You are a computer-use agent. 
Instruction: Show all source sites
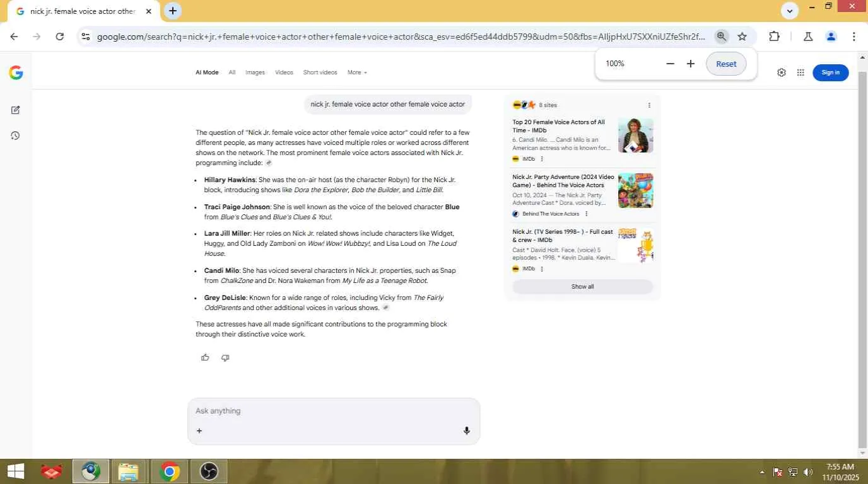pyautogui.click(x=582, y=287)
